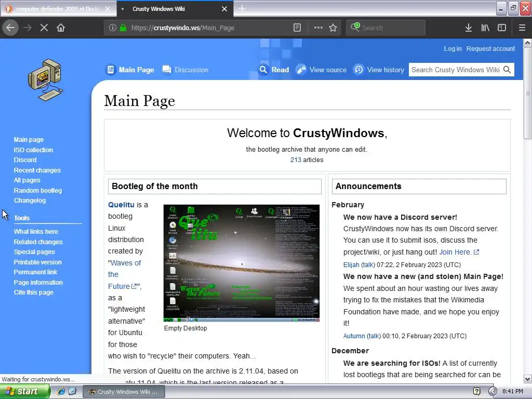Show site information icon in address bar
532x399 pixels.
point(113,28)
